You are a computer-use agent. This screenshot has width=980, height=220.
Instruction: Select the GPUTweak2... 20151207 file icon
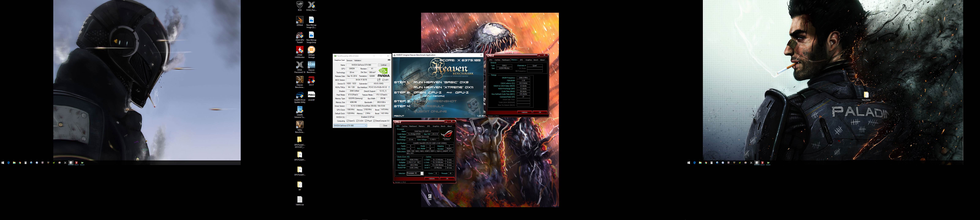pos(300,142)
